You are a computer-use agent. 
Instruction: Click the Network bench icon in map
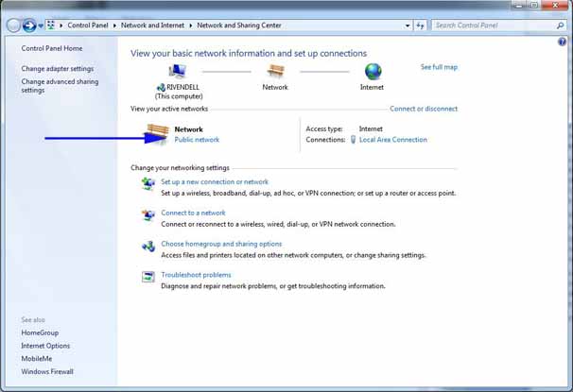[275, 71]
